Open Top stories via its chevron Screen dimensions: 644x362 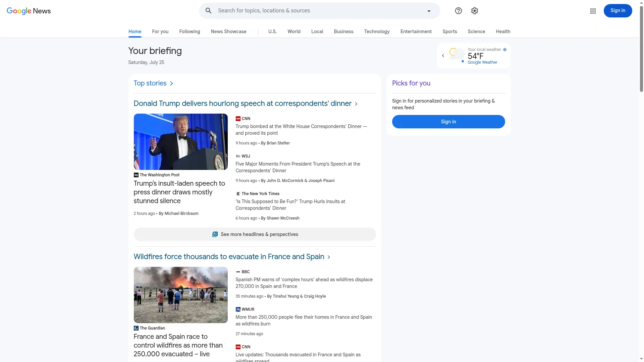[171, 83]
